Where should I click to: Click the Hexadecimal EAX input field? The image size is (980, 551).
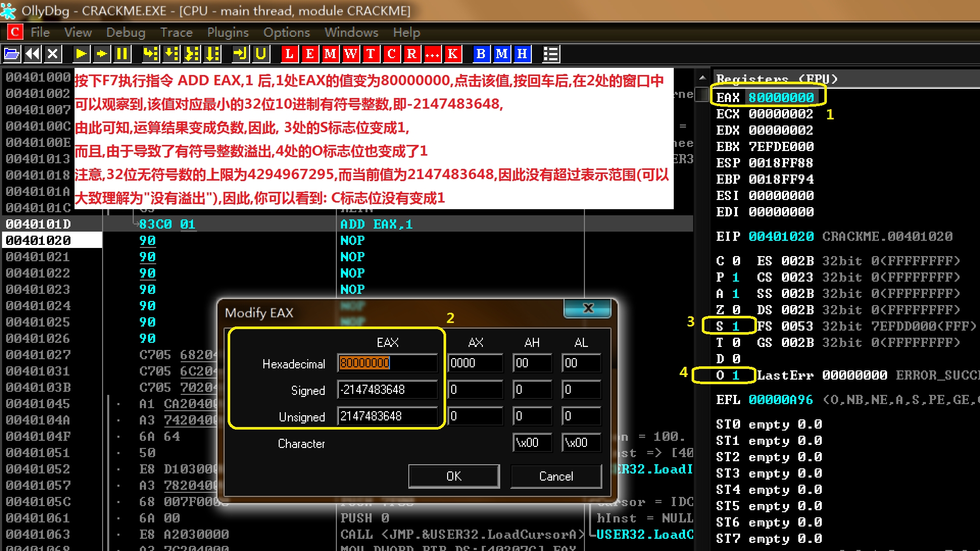click(387, 363)
